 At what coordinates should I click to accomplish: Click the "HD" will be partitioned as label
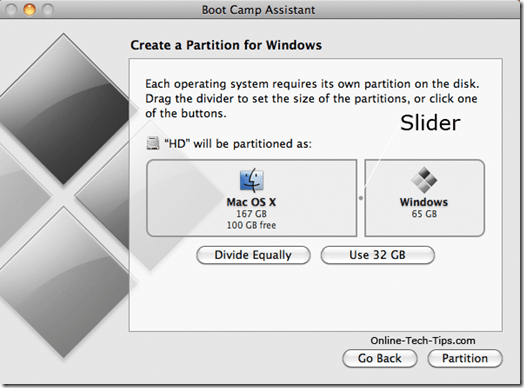(x=238, y=144)
